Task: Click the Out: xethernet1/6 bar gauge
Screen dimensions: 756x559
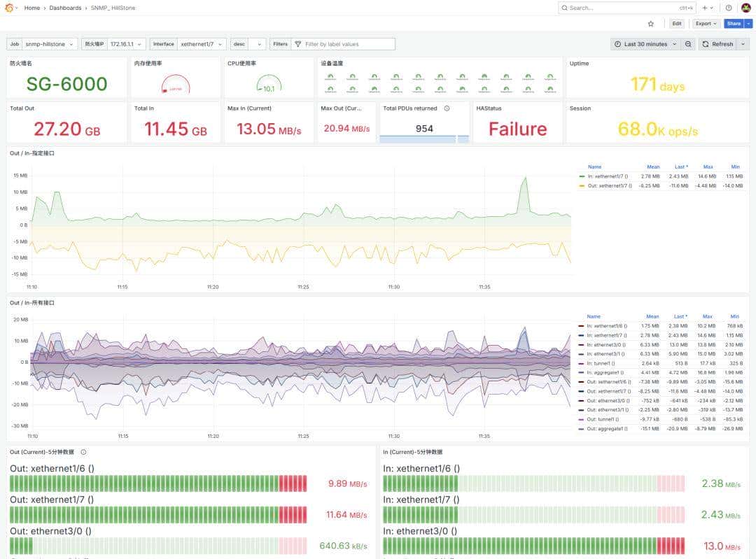Action: coord(157,483)
